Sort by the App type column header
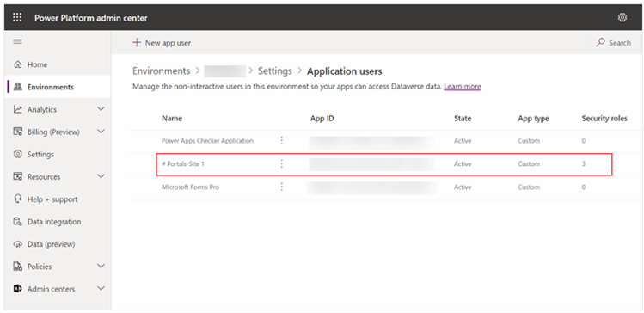 pyautogui.click(x=533, y=119)
